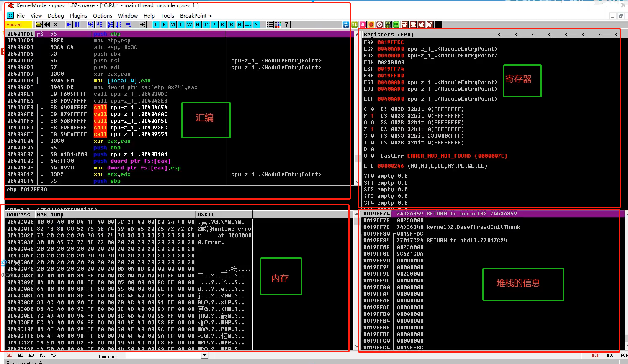Viewport: 628px width, 364px height.
Task: Open the Options menu
Action: (103, 15)
